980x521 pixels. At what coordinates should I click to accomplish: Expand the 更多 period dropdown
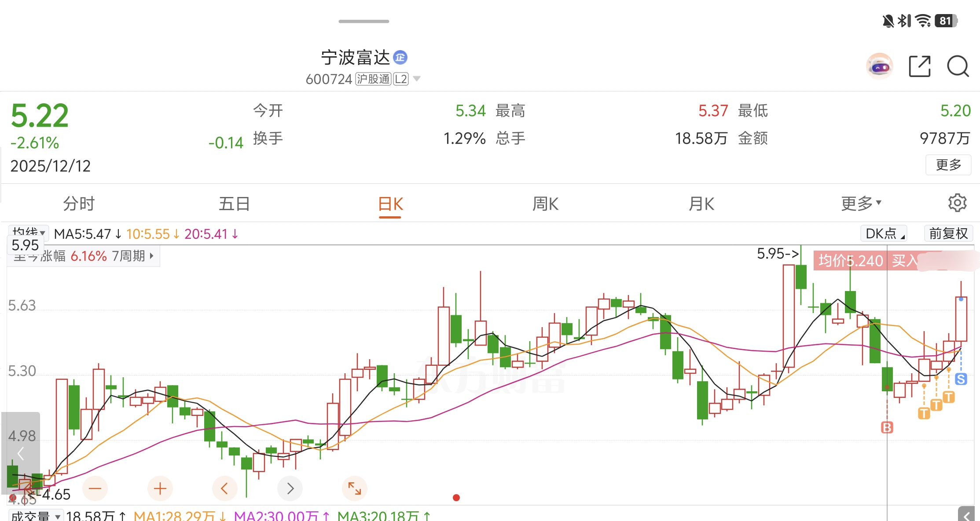click(x=861, y=204)
